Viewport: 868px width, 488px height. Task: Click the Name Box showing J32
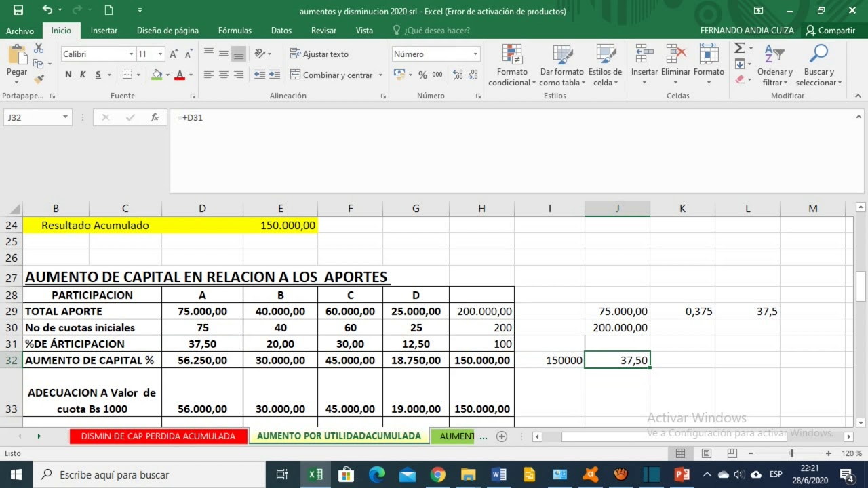click(37, 117)
